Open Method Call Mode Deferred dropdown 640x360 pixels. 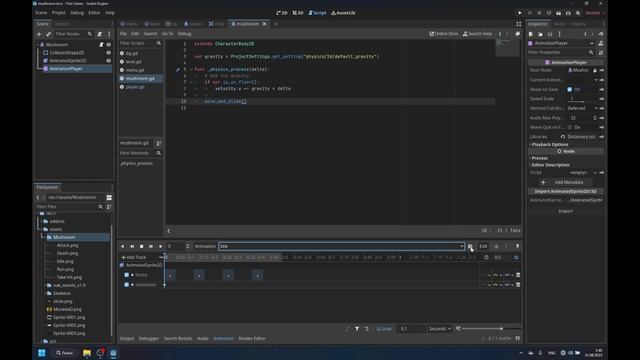582,109
